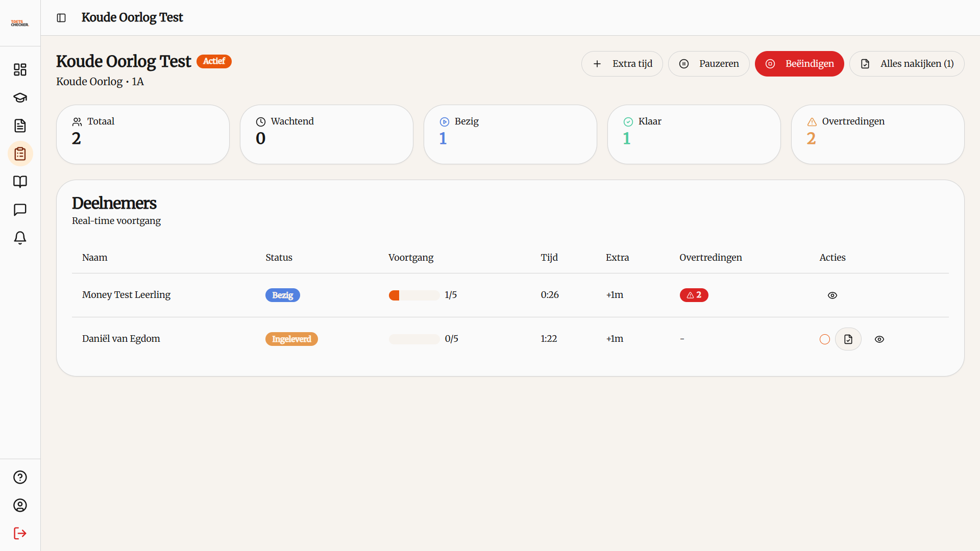Image resolution: width=980 pixels, height=551 pixels.
Task: Collapse the sidebar with the panel toggle
Action: tap(61, 17)
